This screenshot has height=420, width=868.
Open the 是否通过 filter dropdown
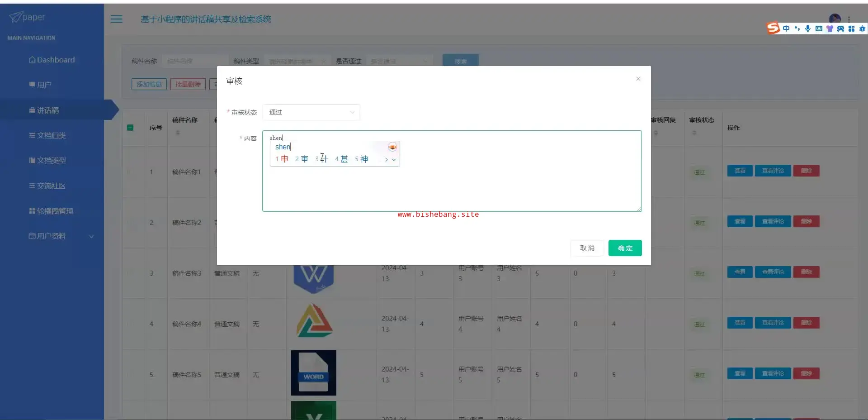(399, 61)
